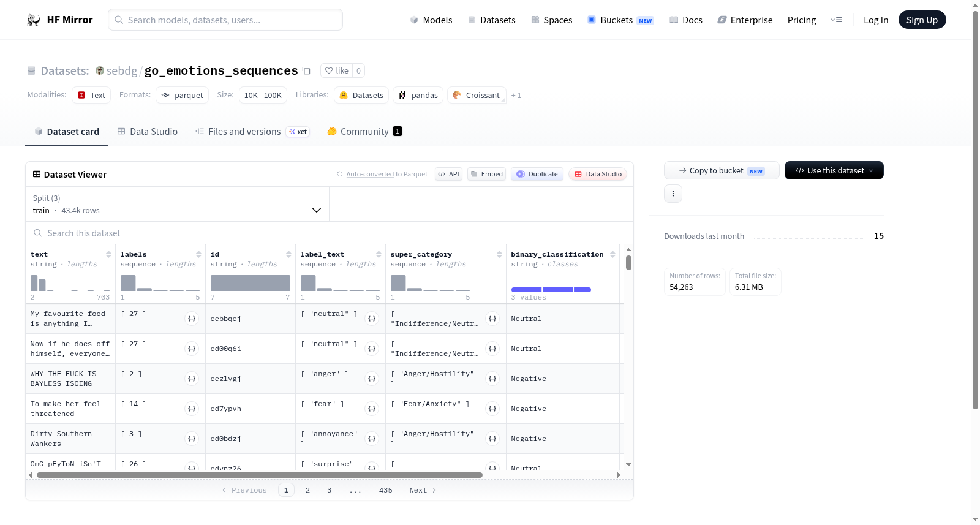Viewport: 980px width, 525px height.
Task: Show the +1 more libraries
Action: coord(516,95)
